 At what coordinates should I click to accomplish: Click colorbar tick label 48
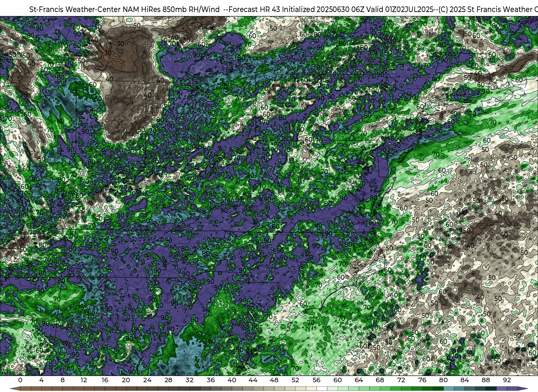point(274,380)
